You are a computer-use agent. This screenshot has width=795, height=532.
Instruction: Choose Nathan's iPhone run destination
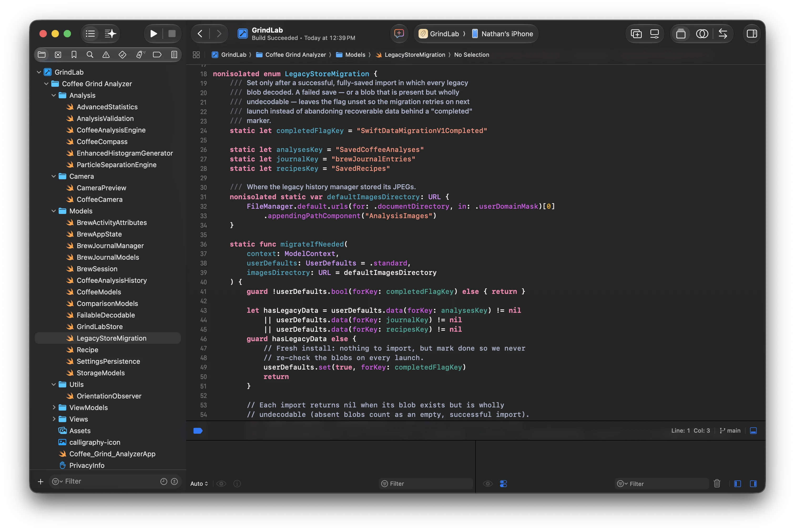(502, 34)
